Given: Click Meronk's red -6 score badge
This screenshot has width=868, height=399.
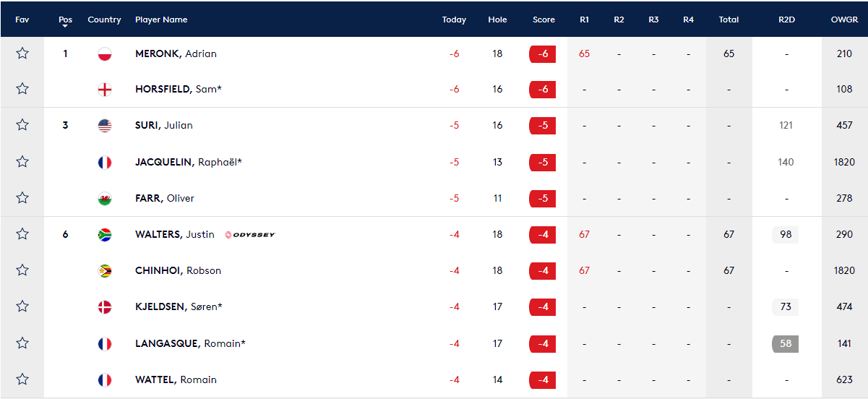Looking at the screenshot, I should click(542, 54).
